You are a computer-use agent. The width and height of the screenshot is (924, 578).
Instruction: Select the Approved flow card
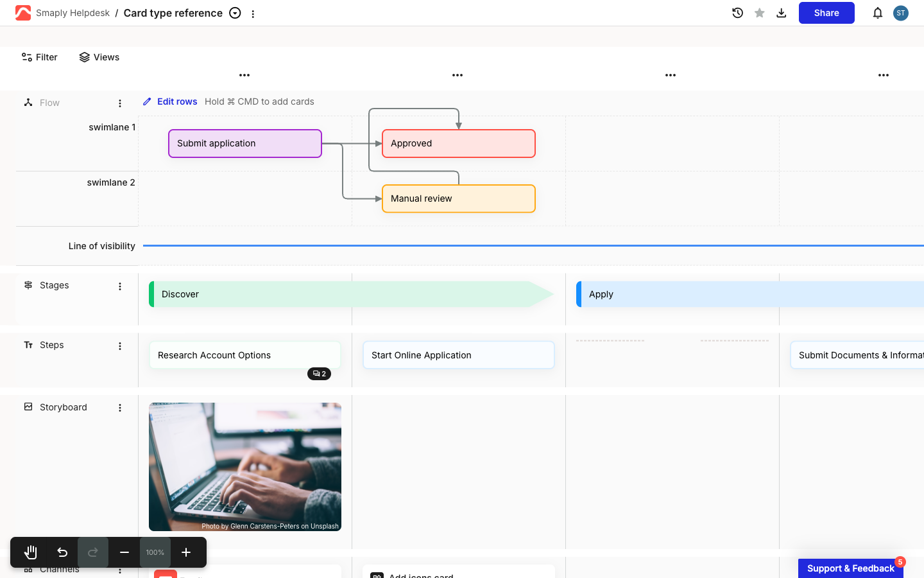click(x=459, y=143)
